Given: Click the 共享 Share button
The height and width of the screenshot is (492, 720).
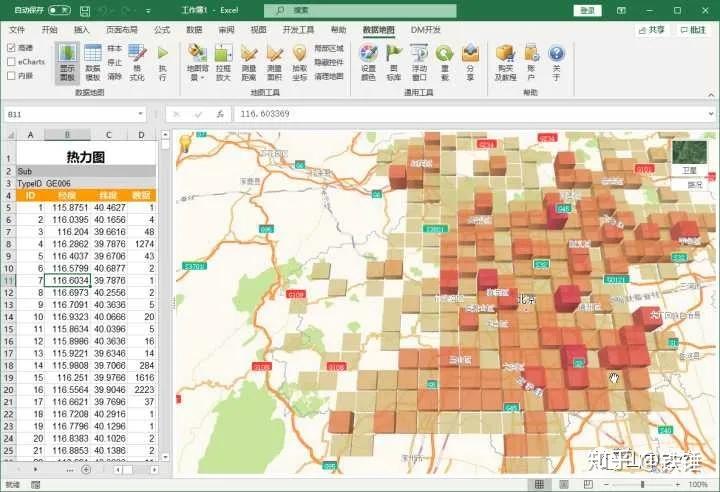Looking at the screenshot, I should tap(652, 30).
